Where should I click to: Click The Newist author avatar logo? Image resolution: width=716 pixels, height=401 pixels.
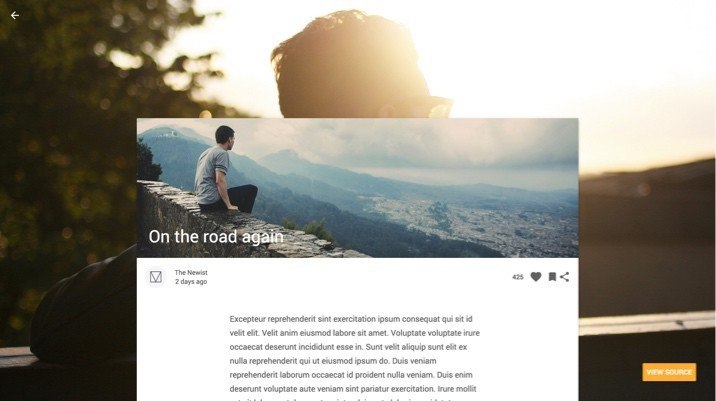tap(156, 277)
